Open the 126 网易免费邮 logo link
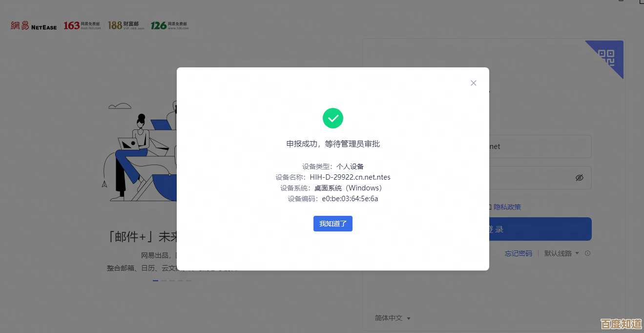This screenshot has width=644, height=333. 169,25
